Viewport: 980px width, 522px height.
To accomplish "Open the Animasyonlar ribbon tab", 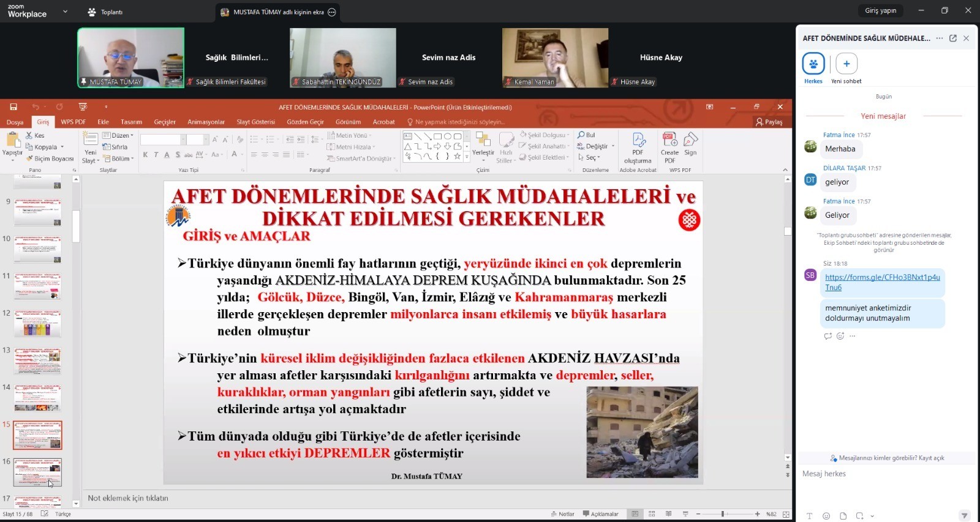I will tap(206, 122).
